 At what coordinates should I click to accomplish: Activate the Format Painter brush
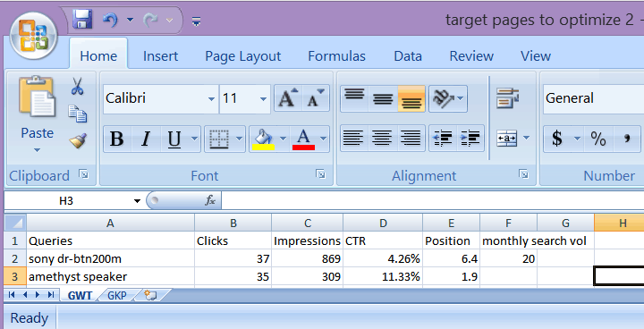coord(77,140)
